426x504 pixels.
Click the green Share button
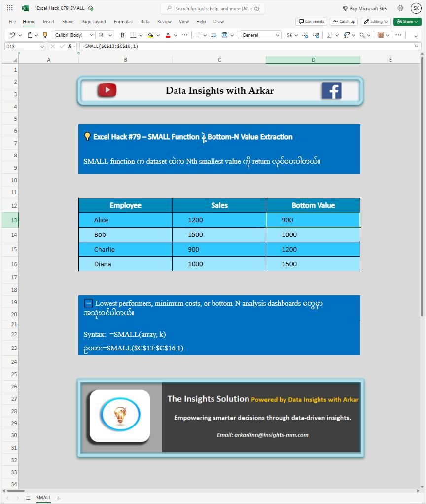point(407,21)
